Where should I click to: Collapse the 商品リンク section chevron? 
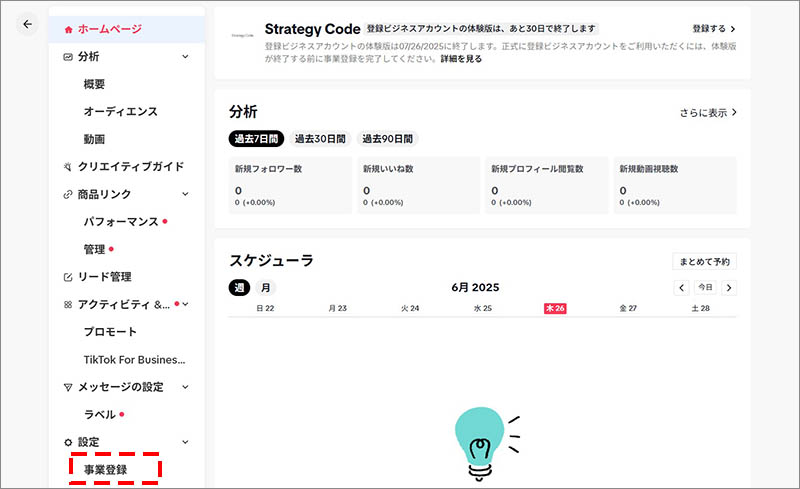tap(185, 194)
